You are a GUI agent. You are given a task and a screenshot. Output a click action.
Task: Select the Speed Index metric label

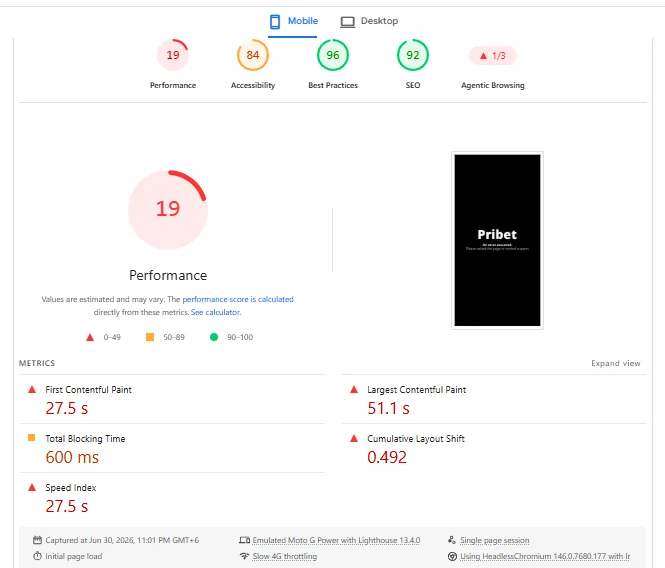point(71,488)
